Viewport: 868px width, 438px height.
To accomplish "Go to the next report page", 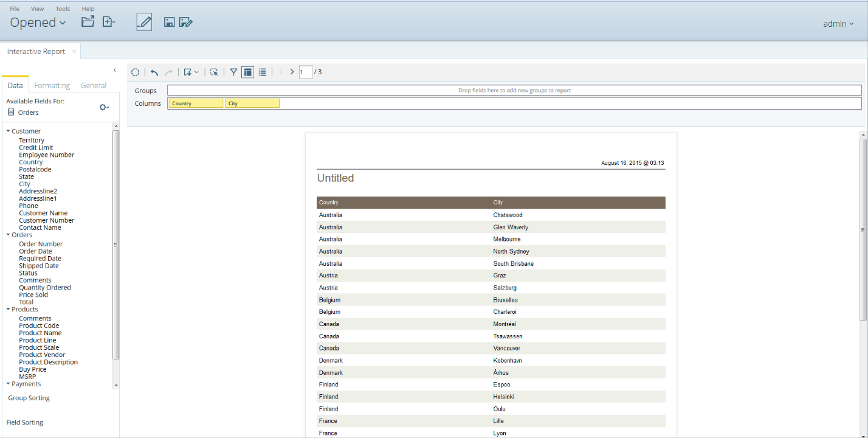I will (292, 72).
